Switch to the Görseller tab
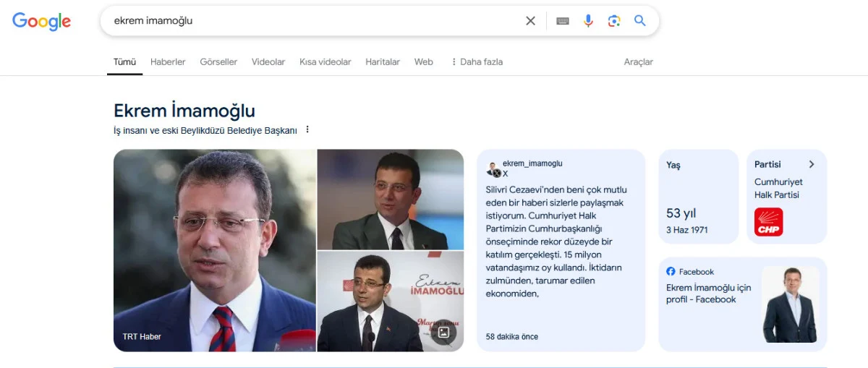The height and width of the screenshot is (368, 868). click(x=218, y=62)
